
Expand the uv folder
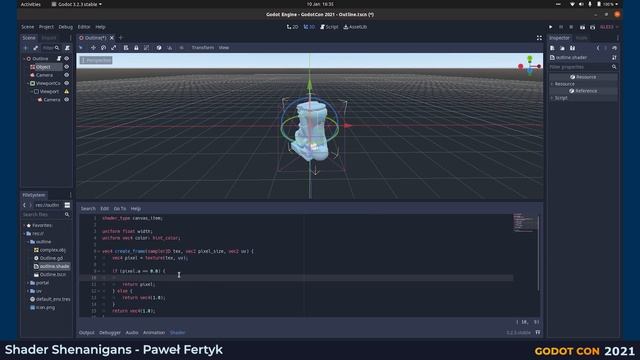(x=28, y=291)
